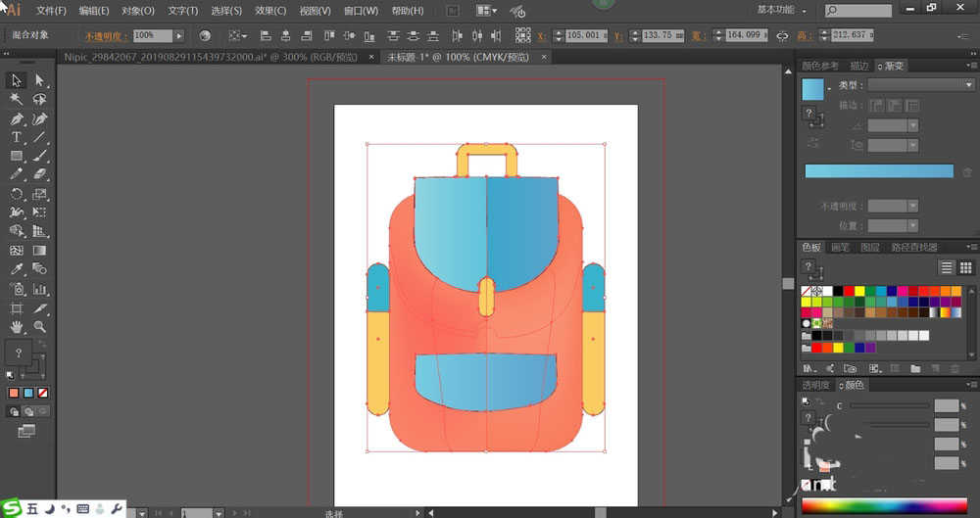The image size is (980, 518).
Task: Select the Zoom magnifier tool
Action: [39, 326]
